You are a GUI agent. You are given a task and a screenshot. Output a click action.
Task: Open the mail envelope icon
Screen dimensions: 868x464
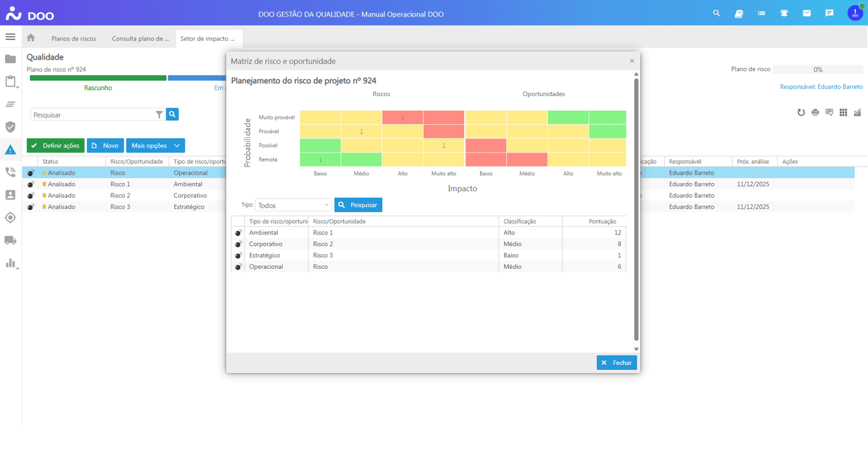tap(806, 13)
